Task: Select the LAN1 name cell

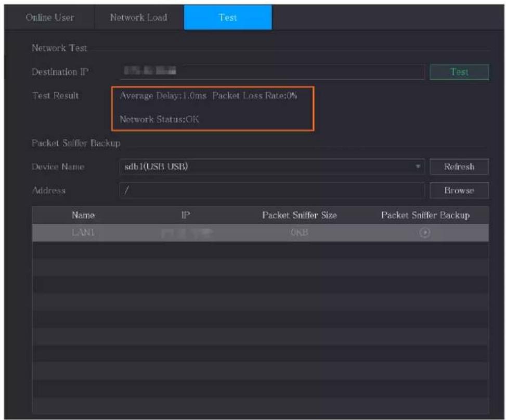Action: 83,233
